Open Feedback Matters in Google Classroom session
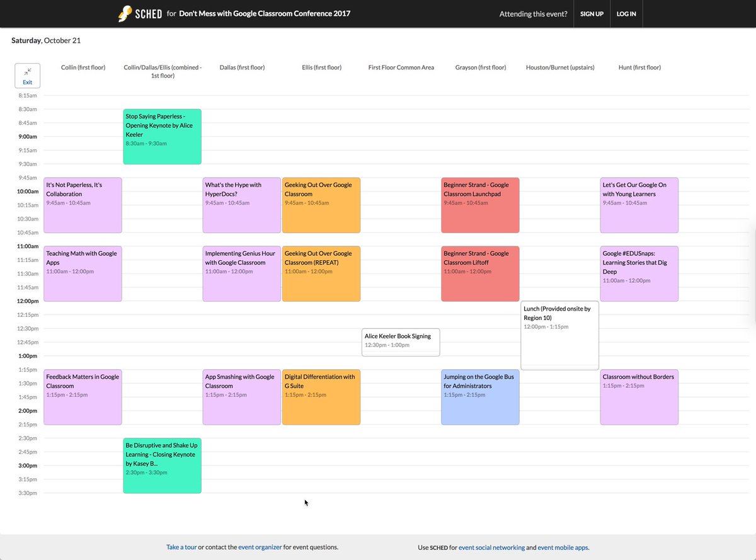Screen dimensions: 756x560 click(x=83, y=397)
